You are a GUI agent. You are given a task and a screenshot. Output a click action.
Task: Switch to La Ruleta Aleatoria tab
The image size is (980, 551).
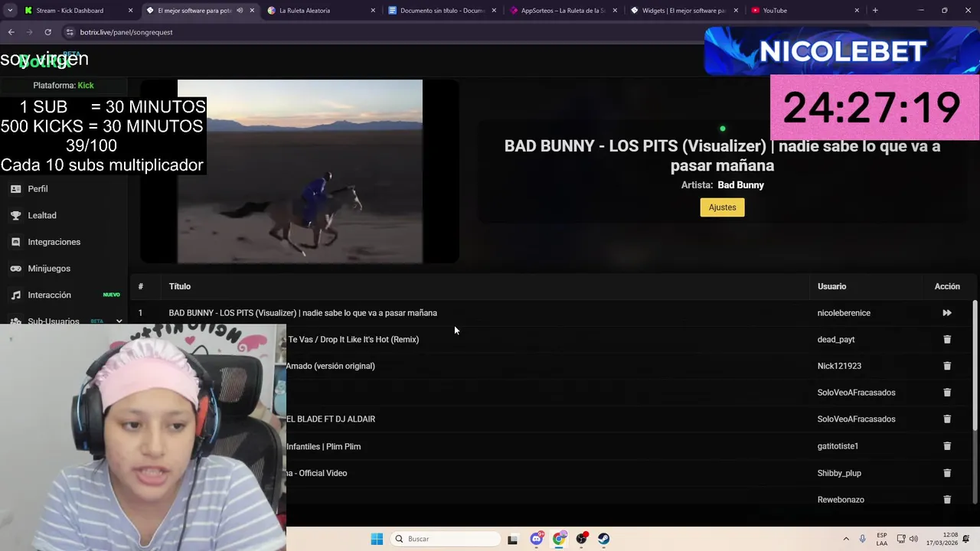click(320, 11)
